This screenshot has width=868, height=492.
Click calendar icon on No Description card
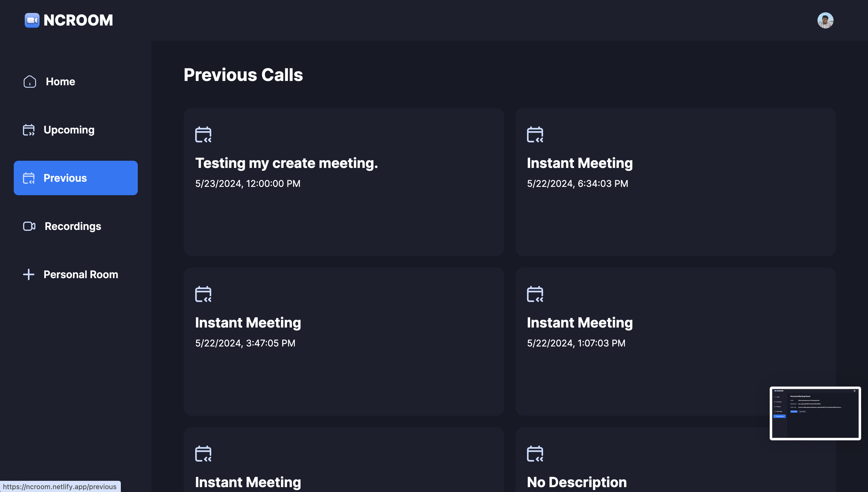point(535,454)
